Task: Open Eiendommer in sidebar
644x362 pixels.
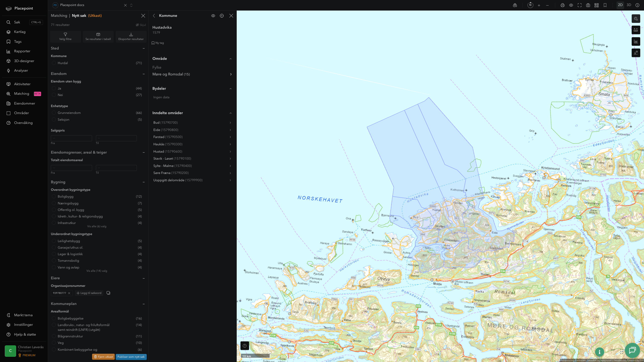Action: [24, 104]
